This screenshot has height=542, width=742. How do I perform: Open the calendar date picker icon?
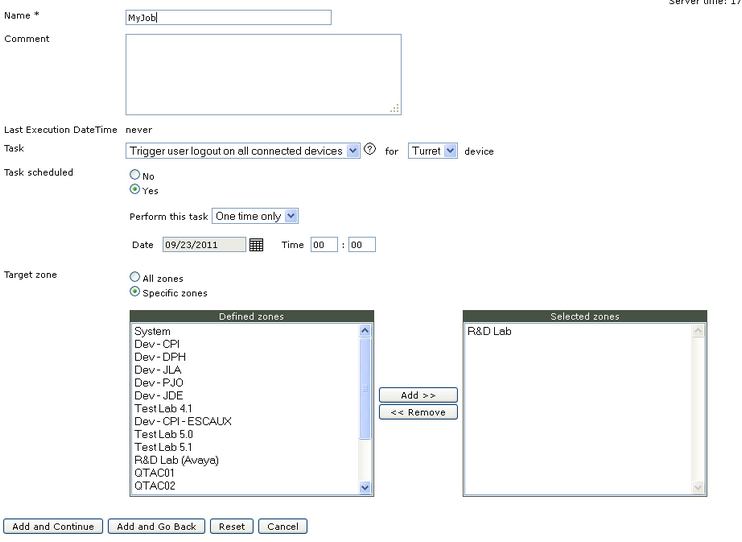point(256,245)
